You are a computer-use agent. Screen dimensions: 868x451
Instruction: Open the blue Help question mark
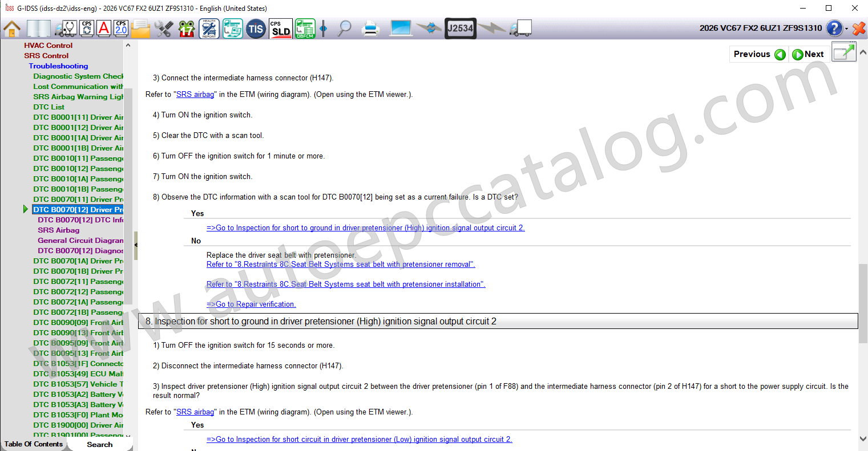834,28
